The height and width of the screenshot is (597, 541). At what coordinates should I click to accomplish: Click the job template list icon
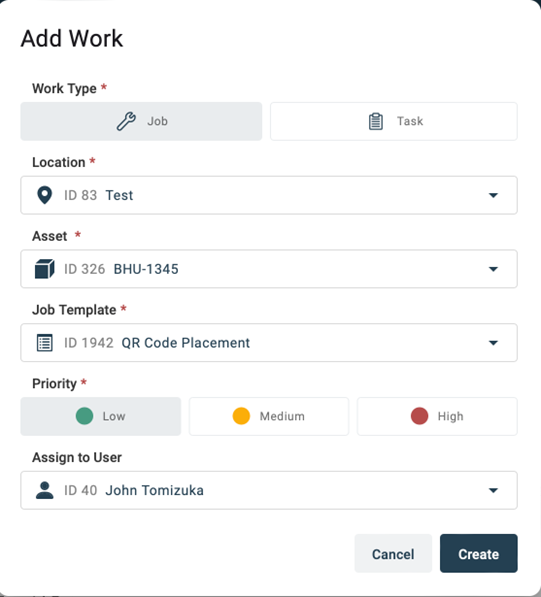coord(45,343)
